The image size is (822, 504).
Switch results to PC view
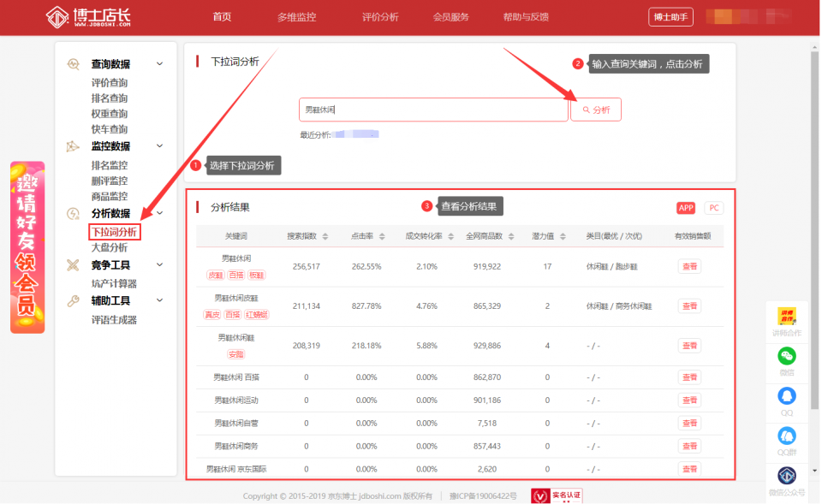point(713,208)
